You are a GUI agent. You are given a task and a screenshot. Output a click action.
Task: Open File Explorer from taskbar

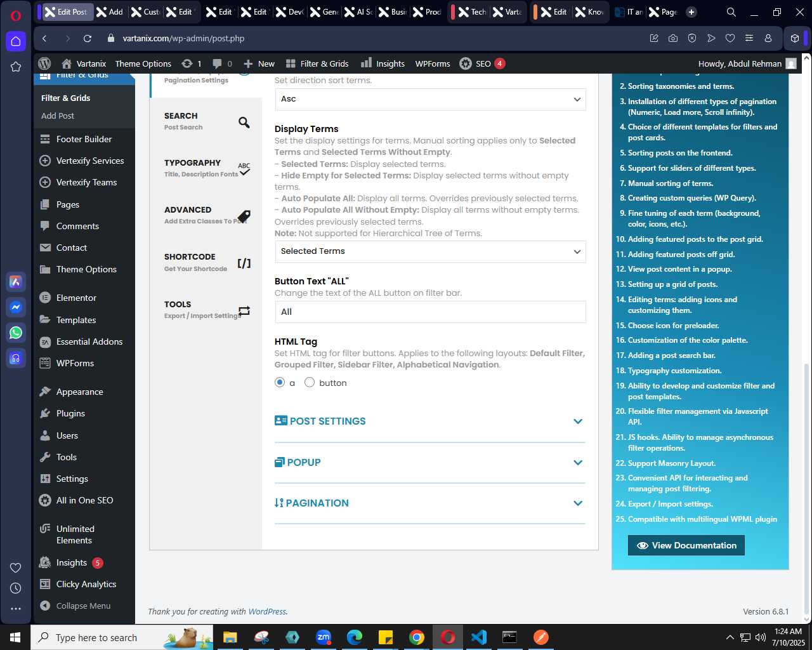point(230,637)
